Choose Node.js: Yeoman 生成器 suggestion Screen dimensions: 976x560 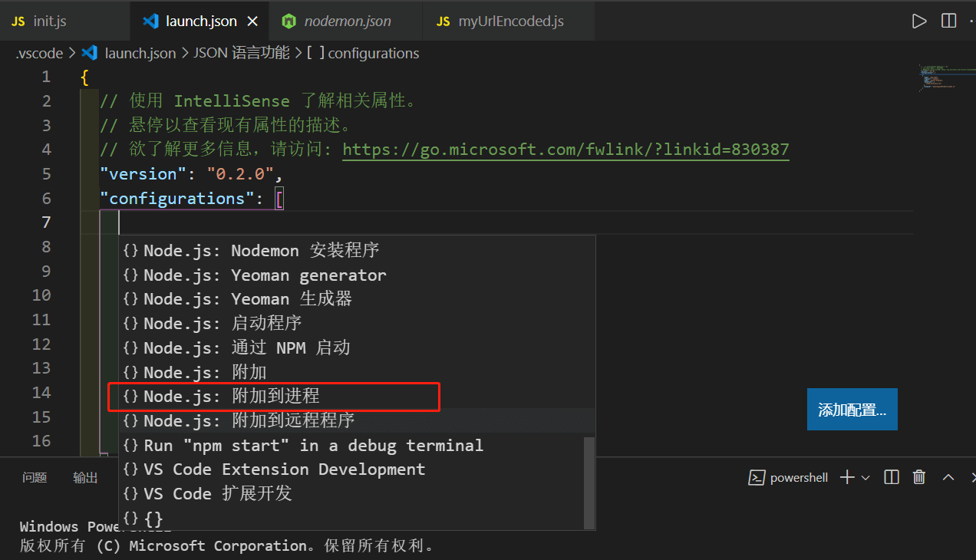357,299
